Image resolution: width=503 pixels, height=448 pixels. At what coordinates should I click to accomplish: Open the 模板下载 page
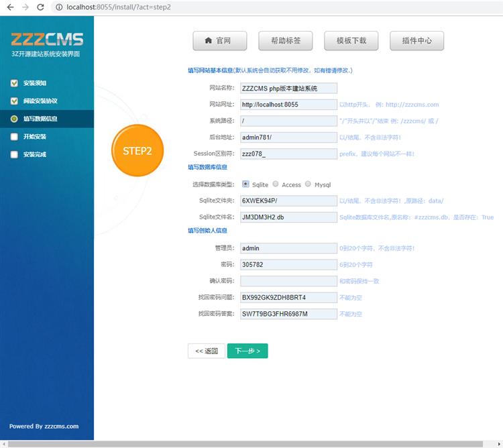[351, 40]
